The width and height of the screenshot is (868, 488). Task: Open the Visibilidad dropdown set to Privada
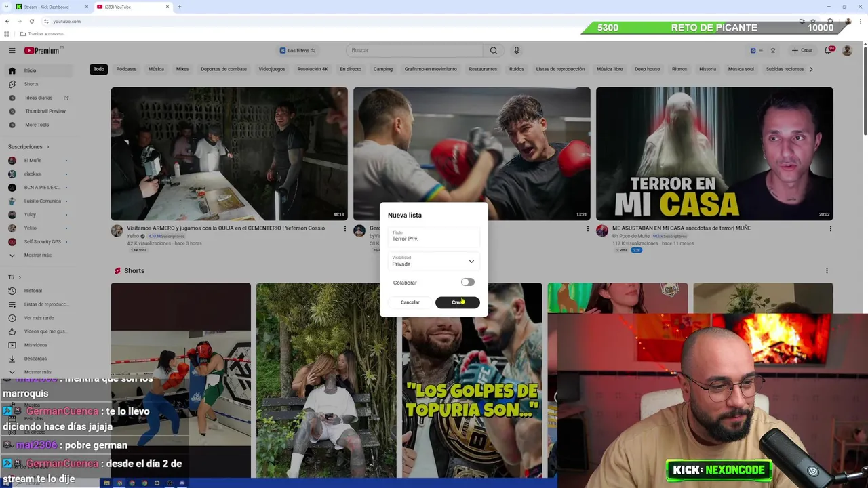(x=433, y=261)
